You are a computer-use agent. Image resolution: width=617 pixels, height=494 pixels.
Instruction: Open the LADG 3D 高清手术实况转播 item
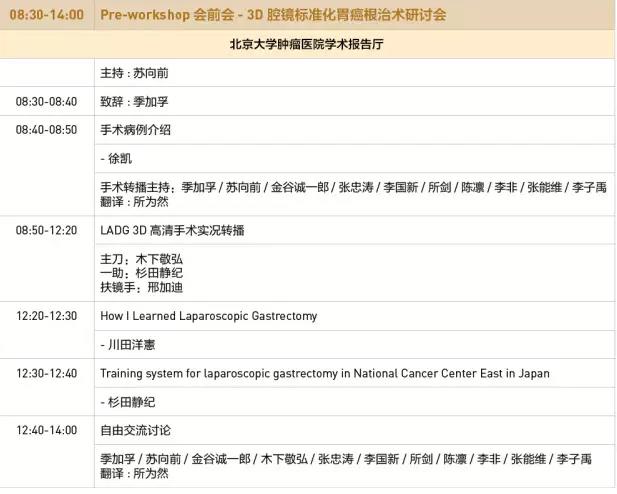pyautogui.click(x=172, y=230)
